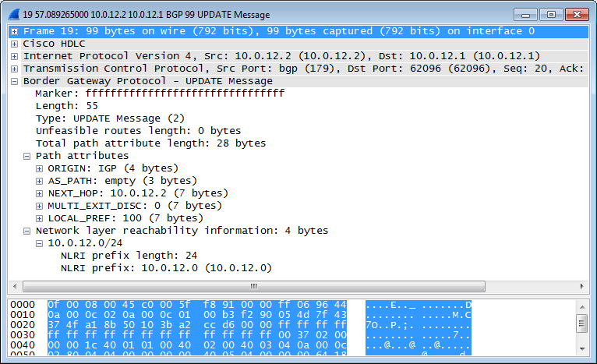Viewport: 597px width, 364px height.
Task: Click the Wireshark fin icon in title bar
Action: coord(14,15)
